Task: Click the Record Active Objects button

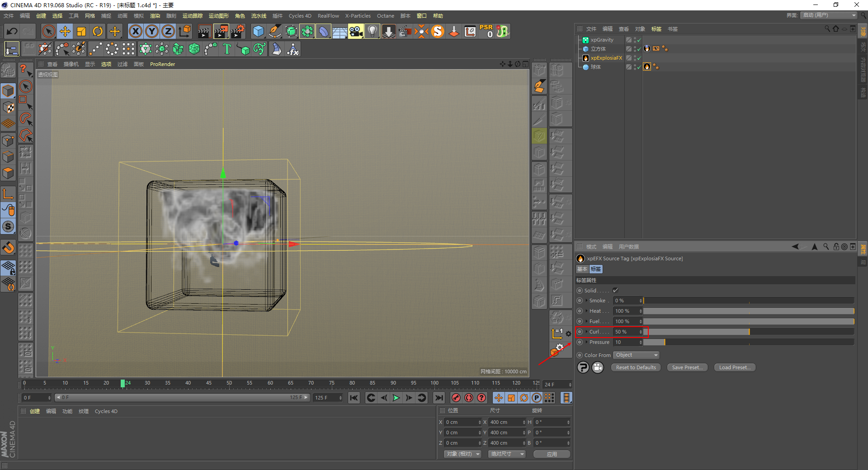Action: (x=456, y=398)
